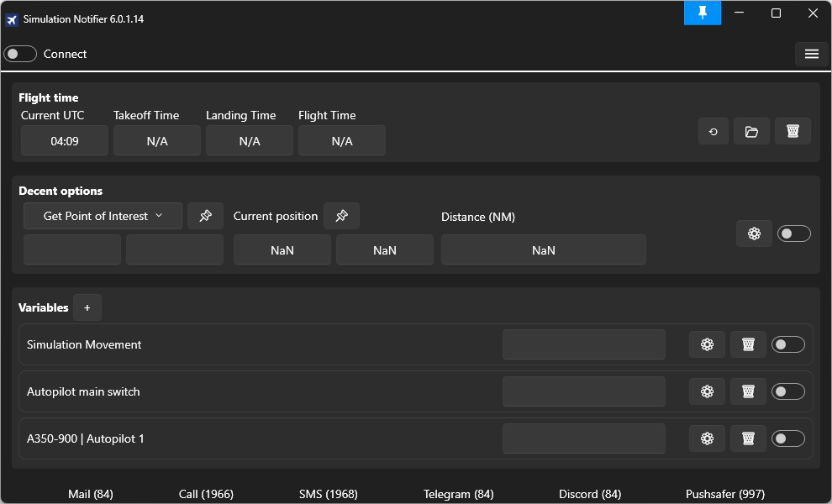Click the pin icon beside Point of Interest
This screenshot has height=504, width=832.
pyautogui.click(x=205, y=216)
